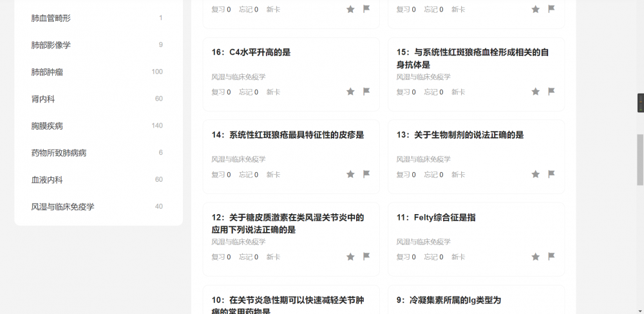Click 新卡 label on card 16
This screenshot has width=644, height=314.
(x=273, y=92)
